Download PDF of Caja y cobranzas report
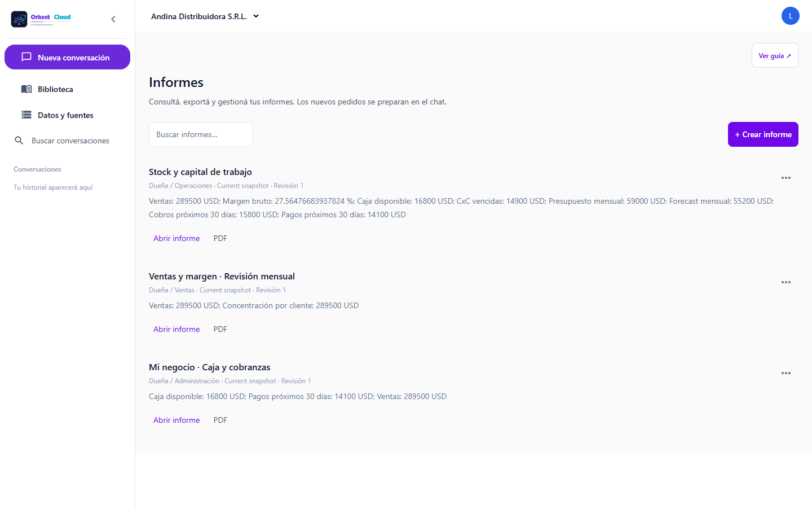Viewport: 812px width, 508px height. (x=220, y=420)
